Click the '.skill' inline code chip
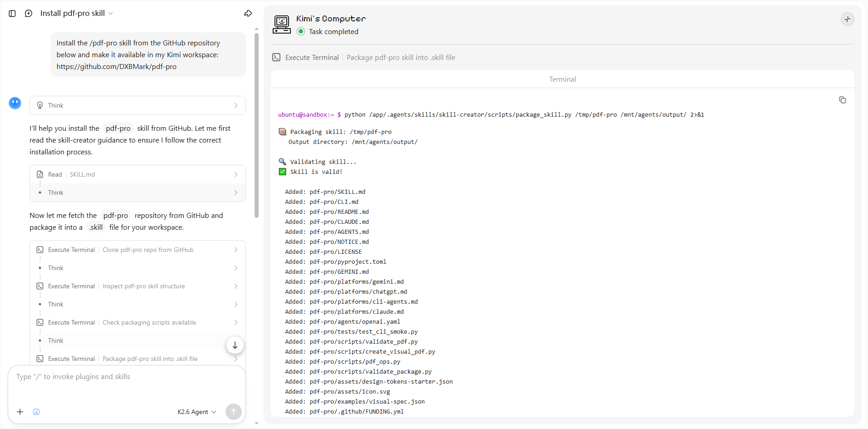 click(x=96, y=227)
